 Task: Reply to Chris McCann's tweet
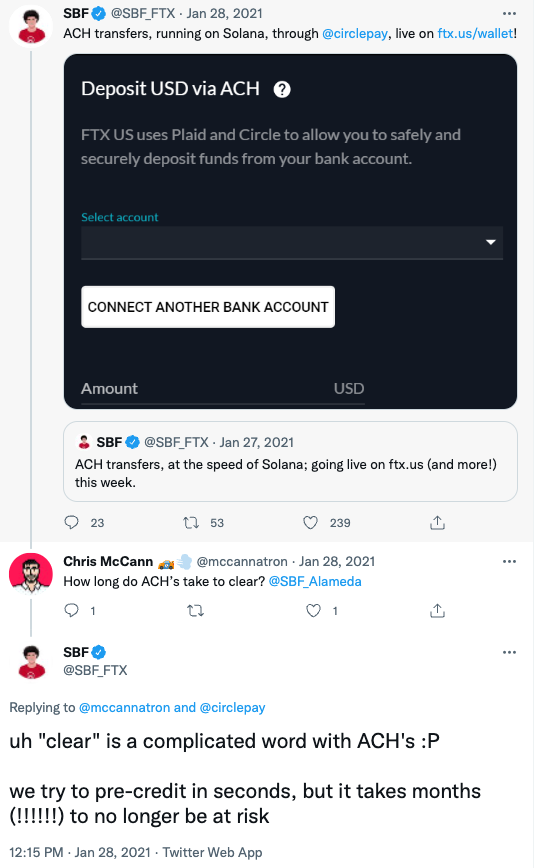point(72,611)
